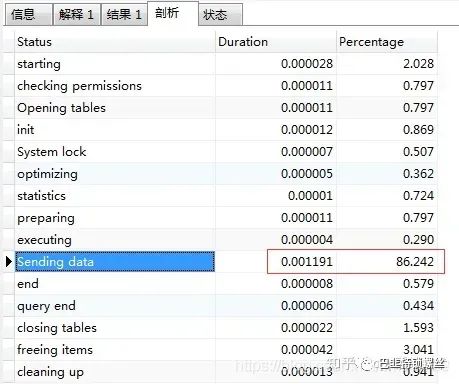Image resolution: width=459 pixels, height=384 pixels.
Task: Click percentage value 0.724 for statistics
Action: (418, 196)
